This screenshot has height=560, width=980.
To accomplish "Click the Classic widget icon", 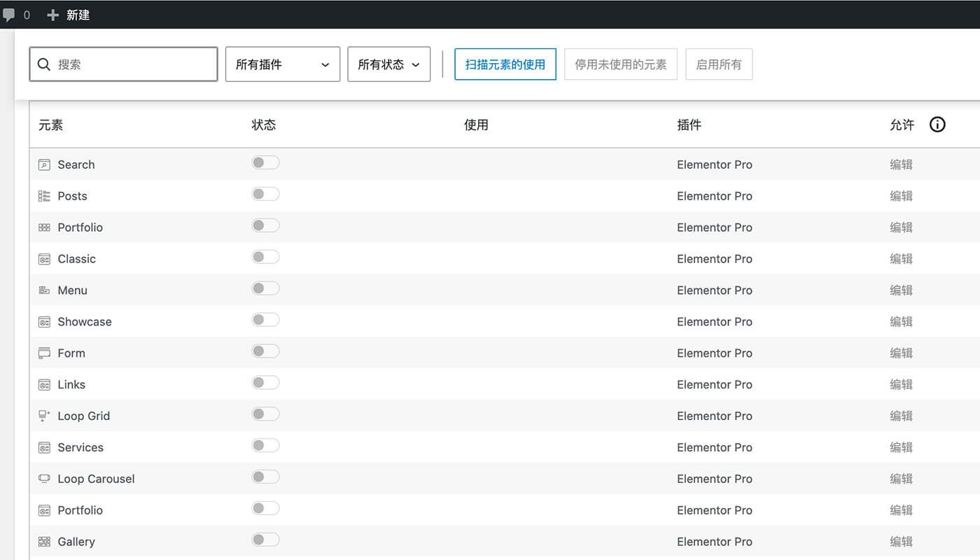I will (43, 258).
